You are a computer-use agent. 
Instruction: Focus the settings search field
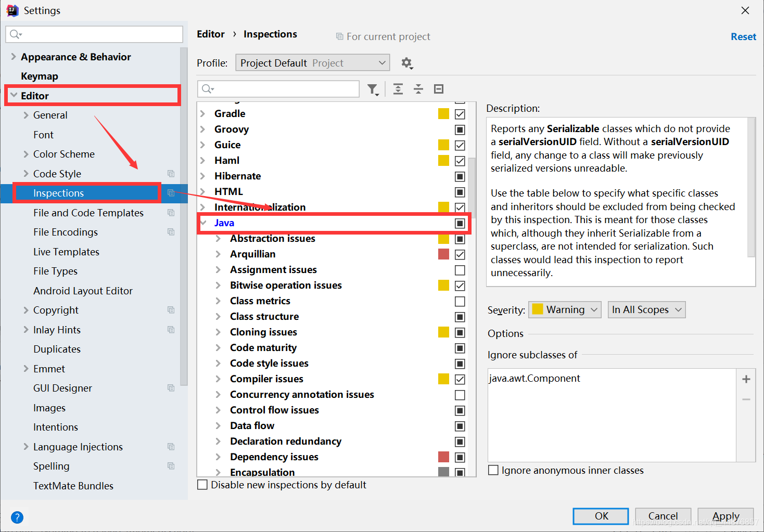coord(94,34)
